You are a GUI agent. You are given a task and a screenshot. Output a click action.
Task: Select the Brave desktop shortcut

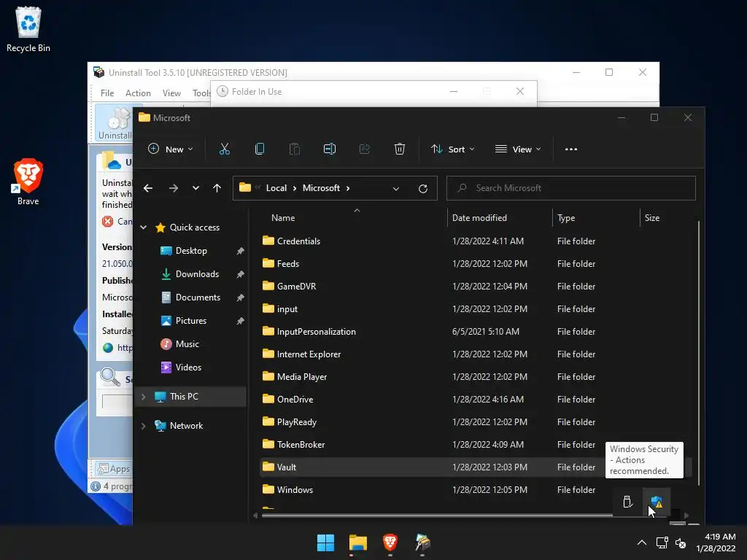click(x=28, y=182)
